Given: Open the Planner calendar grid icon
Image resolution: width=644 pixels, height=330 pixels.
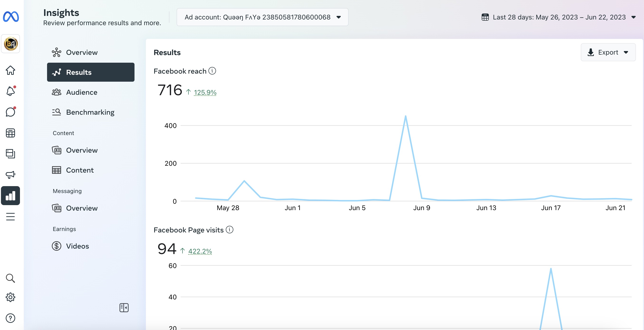Looking at the screenshot, I should point(10,133).
